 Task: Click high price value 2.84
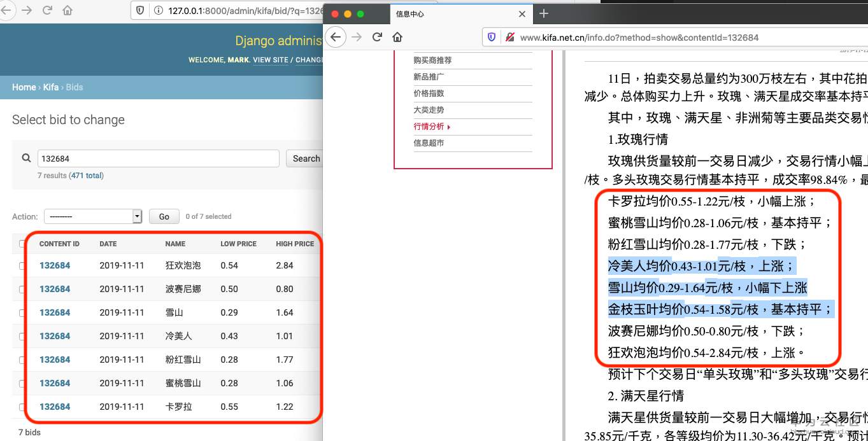tap(285, 265)
